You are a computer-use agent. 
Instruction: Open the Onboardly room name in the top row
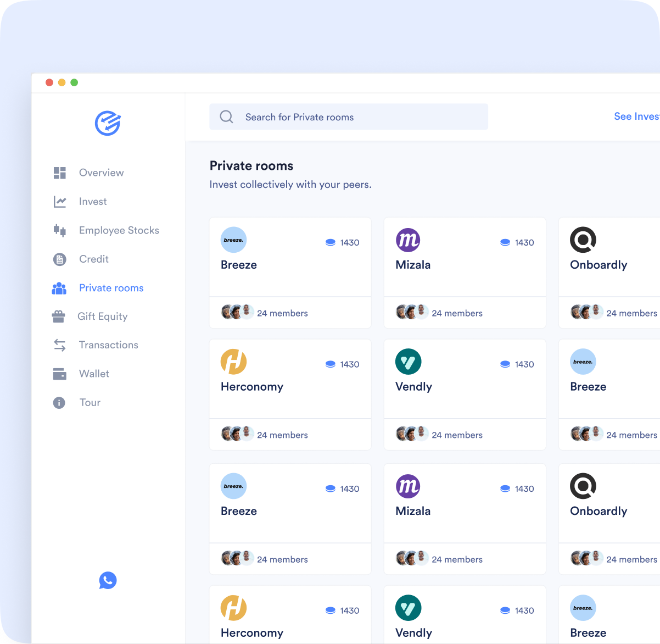tap(599, 265)
